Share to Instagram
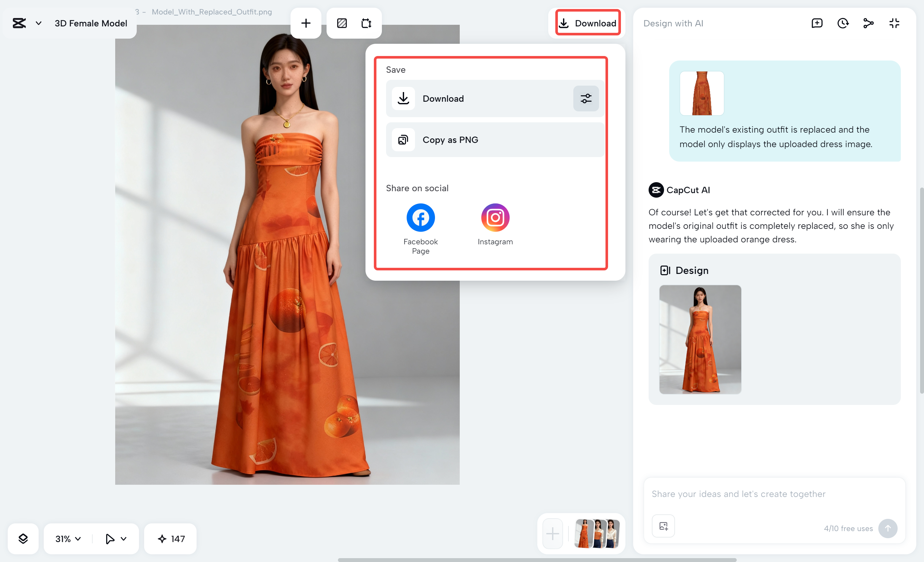Image resolution: width=924 pixels, height=562 pixels. [495, 218]
